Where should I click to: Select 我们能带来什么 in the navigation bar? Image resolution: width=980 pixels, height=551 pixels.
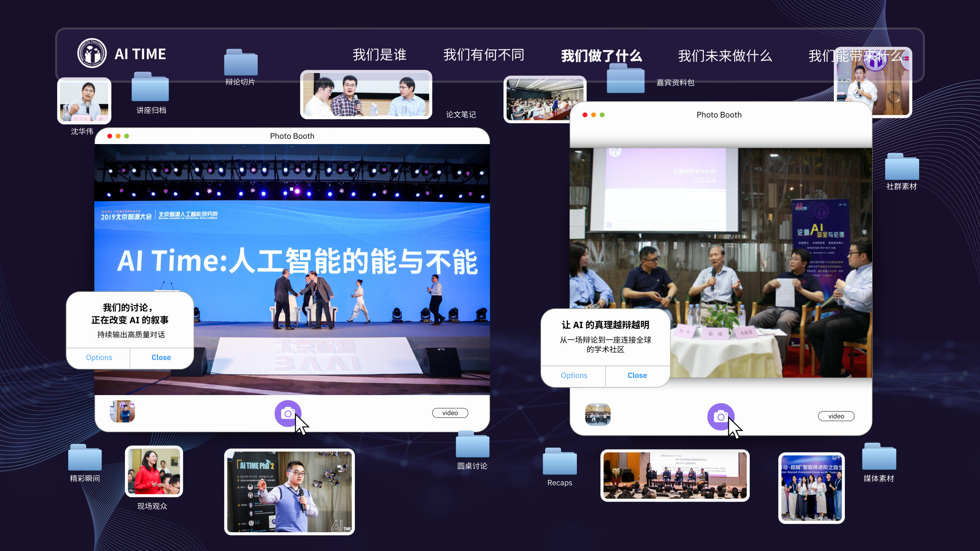855,56
